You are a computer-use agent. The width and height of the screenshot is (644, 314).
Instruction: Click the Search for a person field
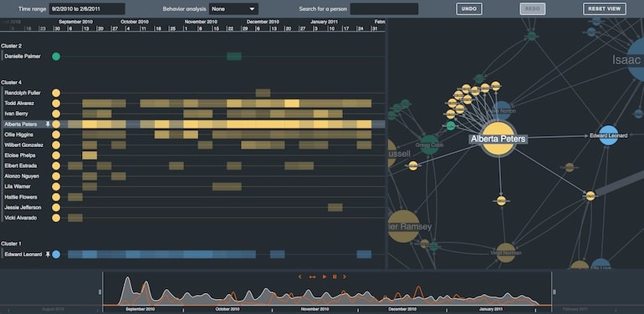click(384, 9)
